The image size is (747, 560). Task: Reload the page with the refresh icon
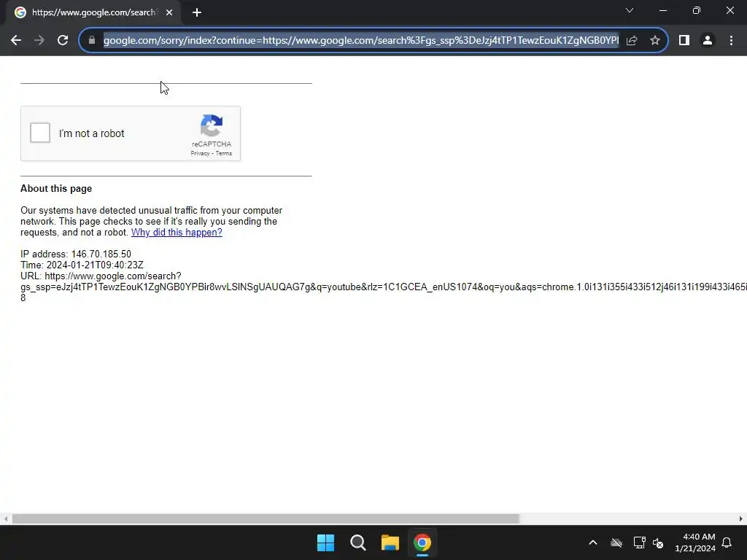(x=63, y=41)
